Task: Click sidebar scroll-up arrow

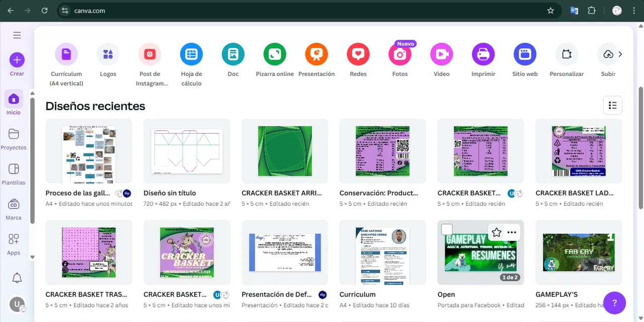Action: [x=33, y=93]
